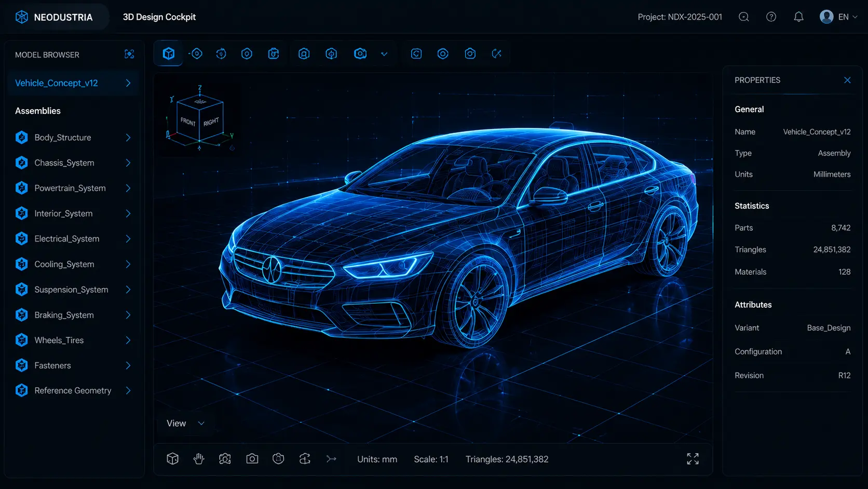Expand the Body_Structure chevron

(128, 138)
